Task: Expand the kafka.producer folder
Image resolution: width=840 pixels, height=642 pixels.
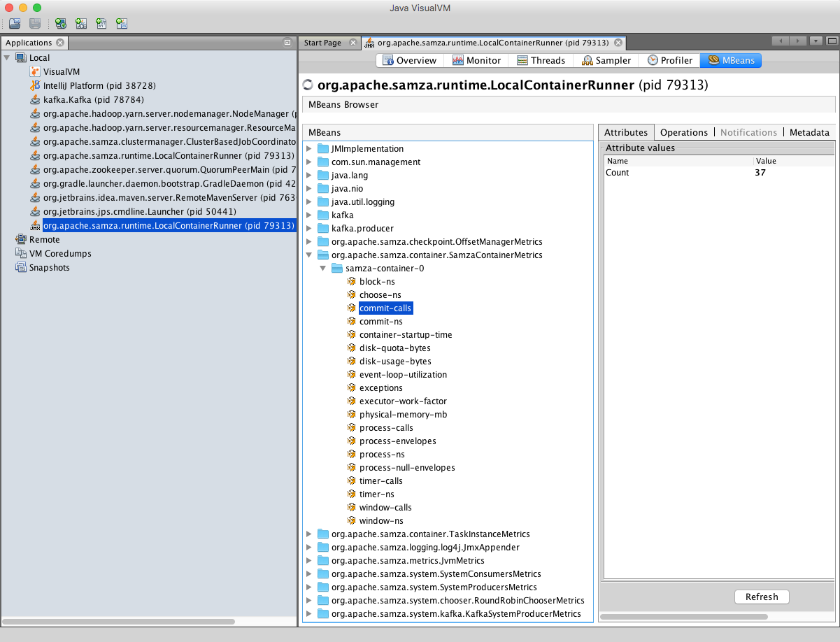Action: point(309,229)
